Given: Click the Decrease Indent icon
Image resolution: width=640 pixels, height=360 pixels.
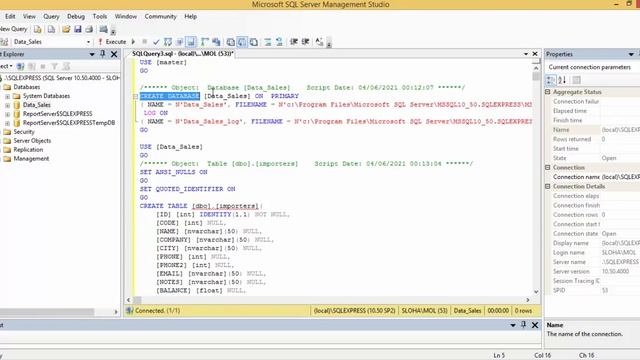Looking at the screenshot, I should click(293, 42).
